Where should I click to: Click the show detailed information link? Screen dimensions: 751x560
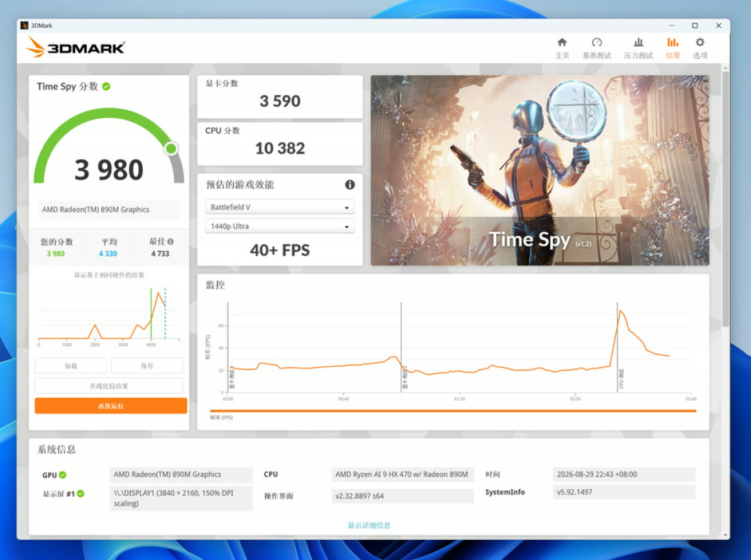click(369, 525)
